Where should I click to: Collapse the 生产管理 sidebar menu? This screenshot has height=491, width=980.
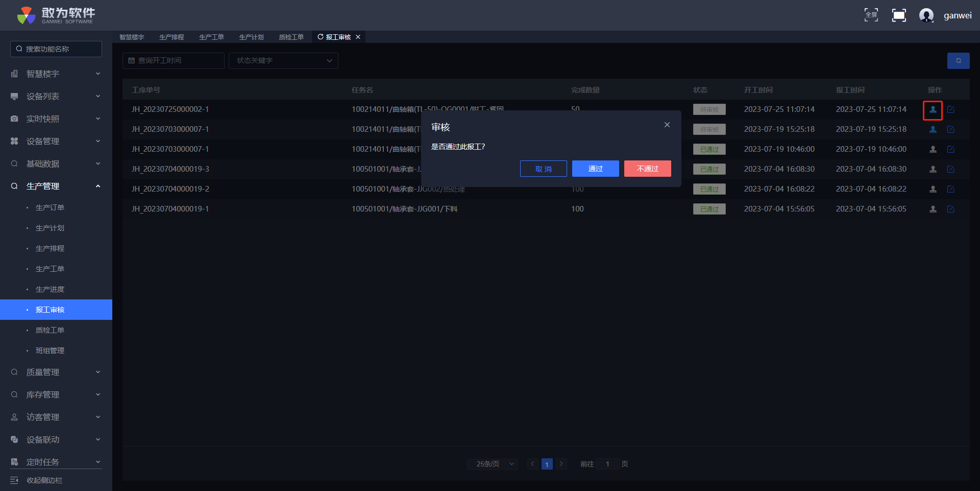(x=56, y=186)
